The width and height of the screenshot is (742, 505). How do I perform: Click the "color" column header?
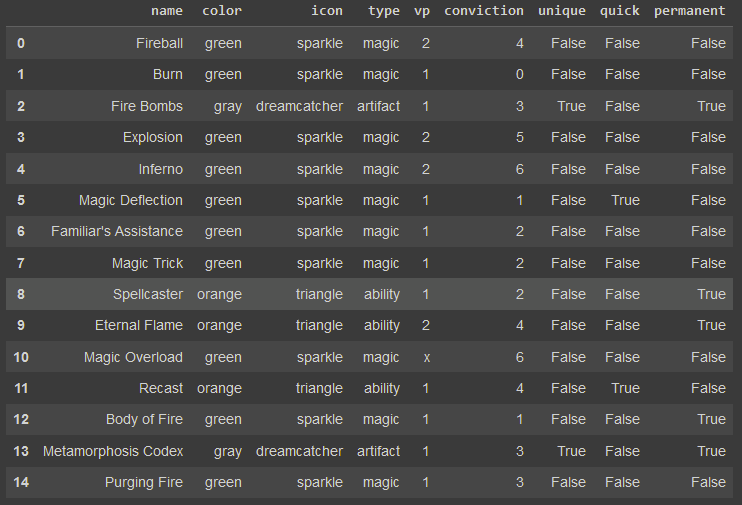click(221, 11)
